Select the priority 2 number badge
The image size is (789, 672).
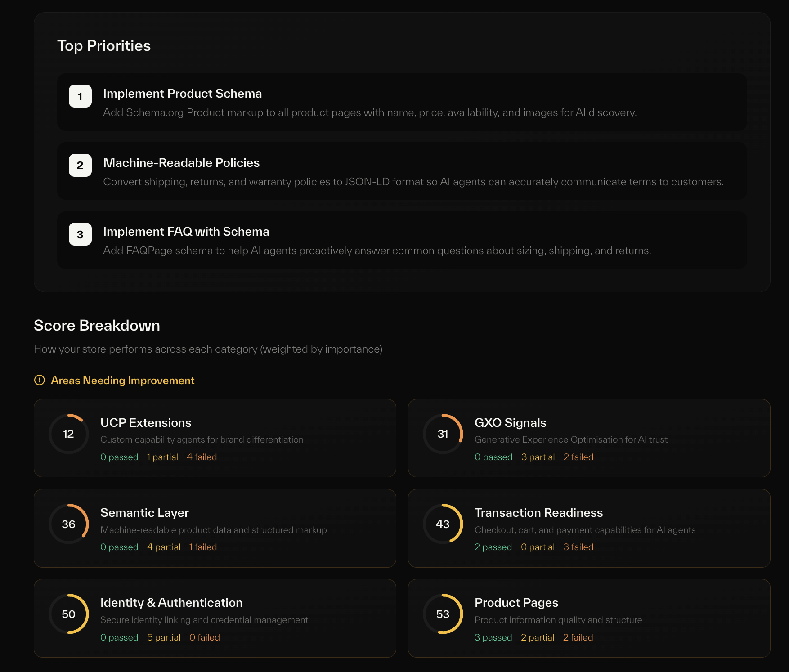coord(80,165)
